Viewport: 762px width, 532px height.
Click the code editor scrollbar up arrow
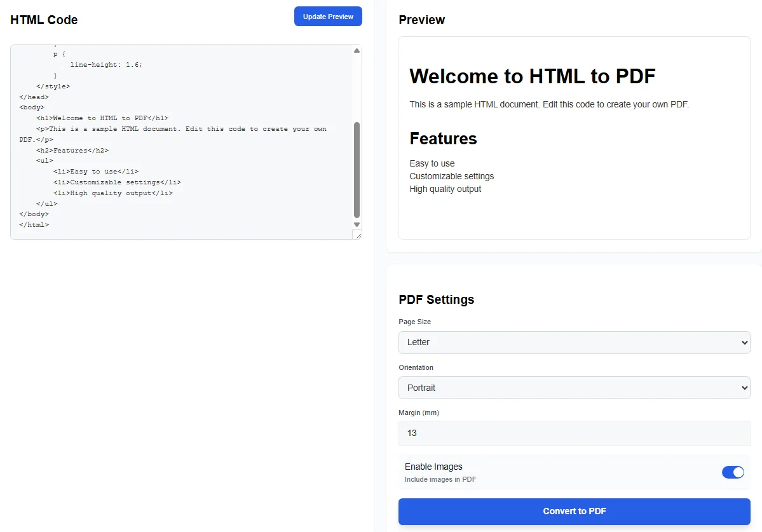coord(357,50)
